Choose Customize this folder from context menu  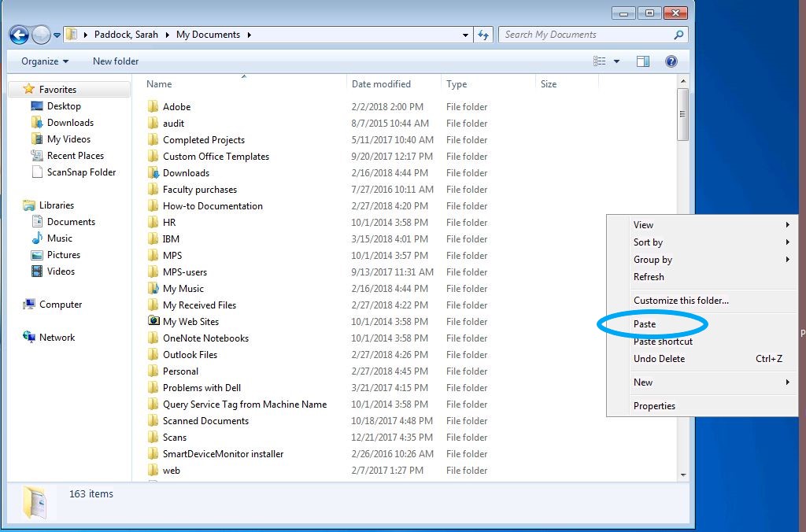click(701, 300)
